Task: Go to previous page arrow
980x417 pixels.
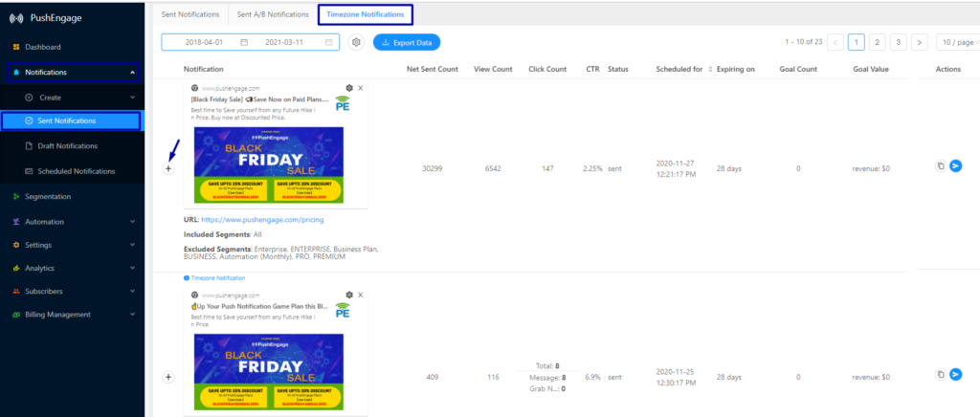Action: [835, 42]
